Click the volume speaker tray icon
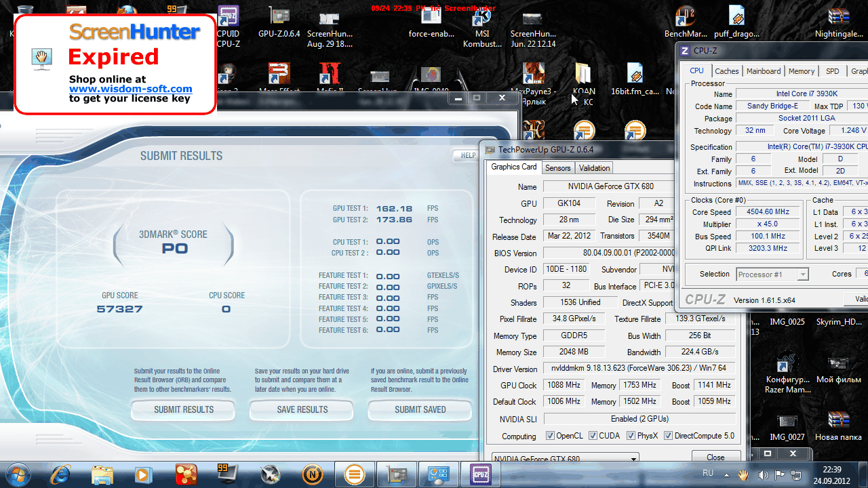Screen dimensions: 868x488 [x=763, y=474]
